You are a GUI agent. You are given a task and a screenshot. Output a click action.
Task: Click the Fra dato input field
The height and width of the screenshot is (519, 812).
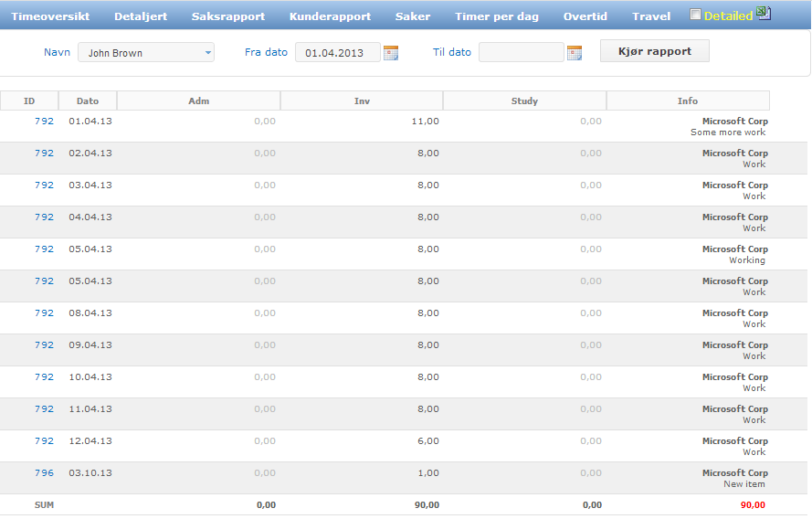coord(337,53)
